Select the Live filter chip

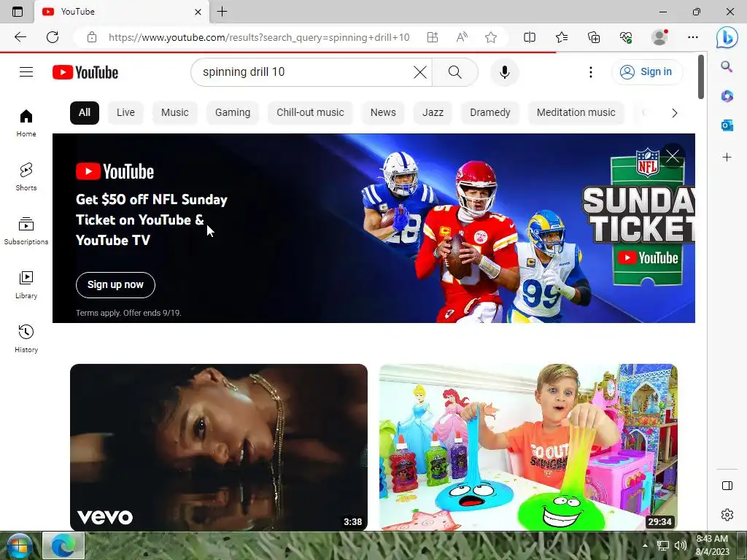(x=125, y=113)
